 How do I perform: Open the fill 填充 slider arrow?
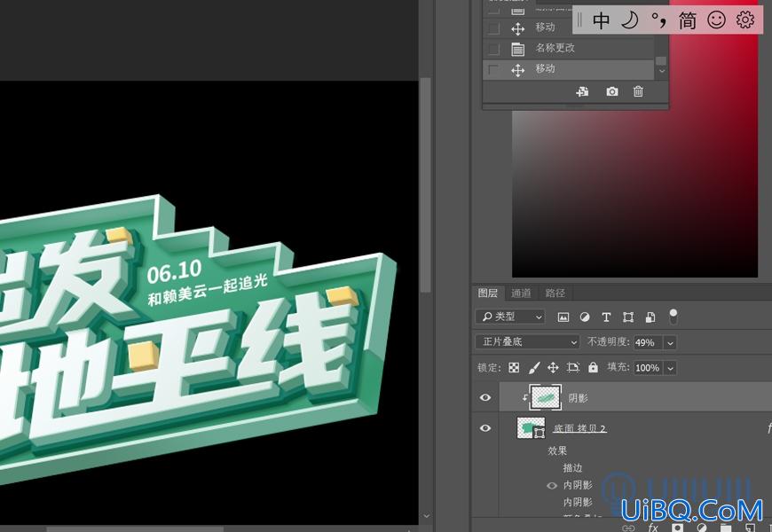pyautogui.click(x=670, y=368)
